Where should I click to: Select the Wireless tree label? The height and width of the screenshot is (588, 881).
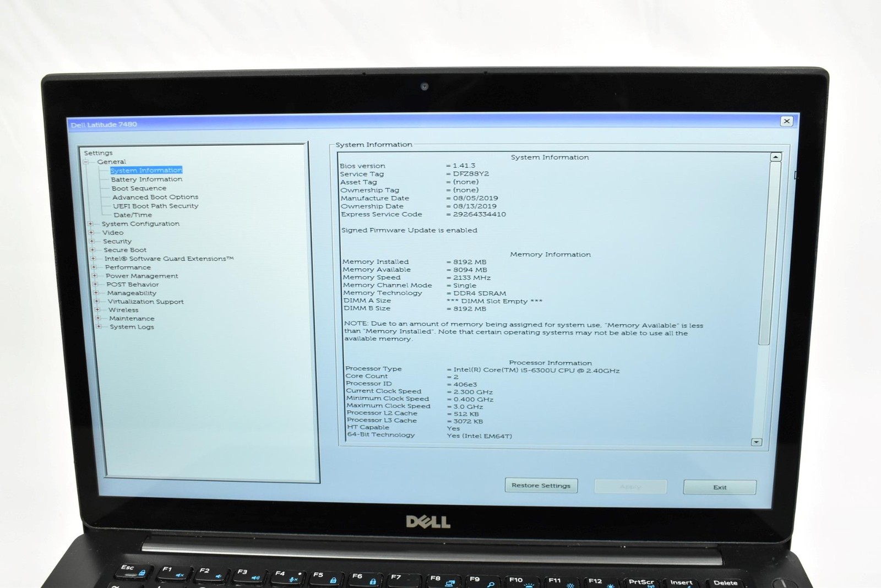123,310
